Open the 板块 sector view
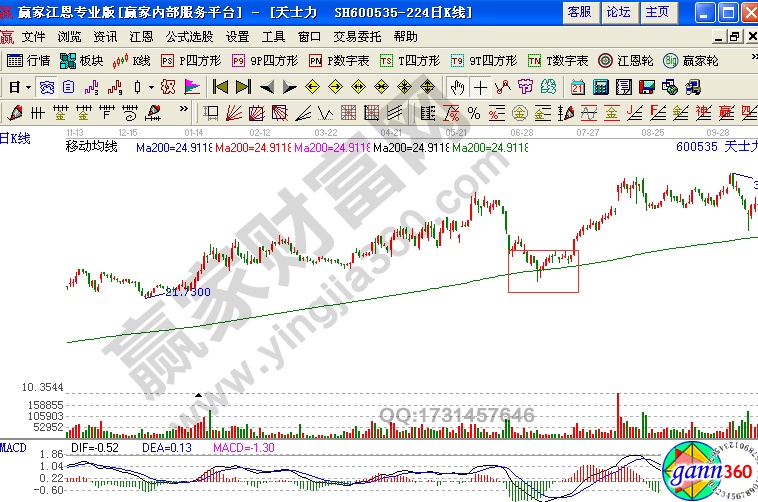758x502 pixels. [x=82, y=60]
